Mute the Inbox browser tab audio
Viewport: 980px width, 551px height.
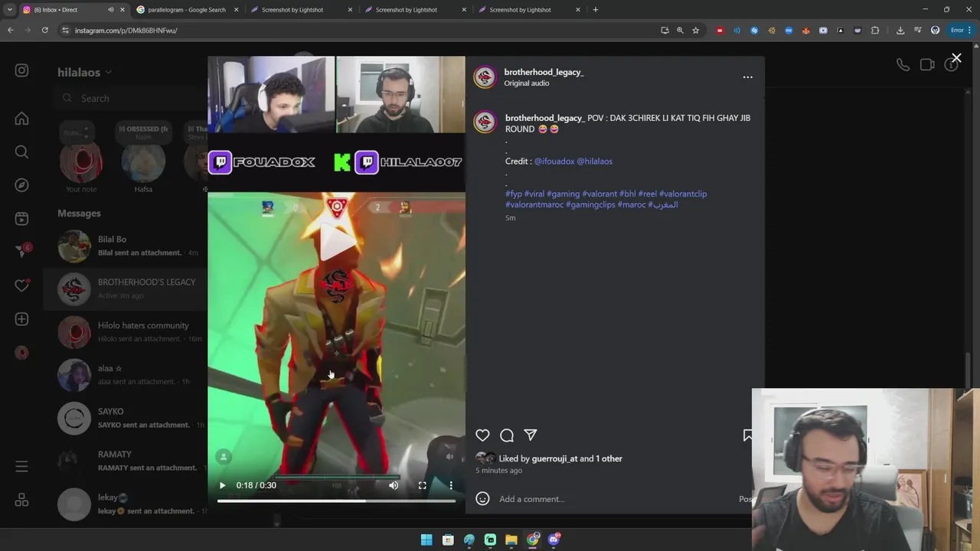tap(110, 10)
